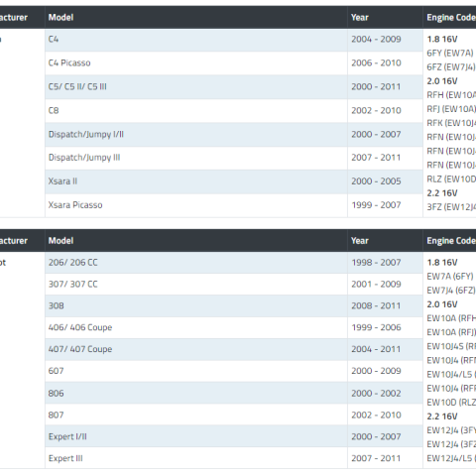The height and width of the screenshot is (476, 476).
Task: Click Dispatch/Jumpy III model cell
Action: click(x=196, y=158)
